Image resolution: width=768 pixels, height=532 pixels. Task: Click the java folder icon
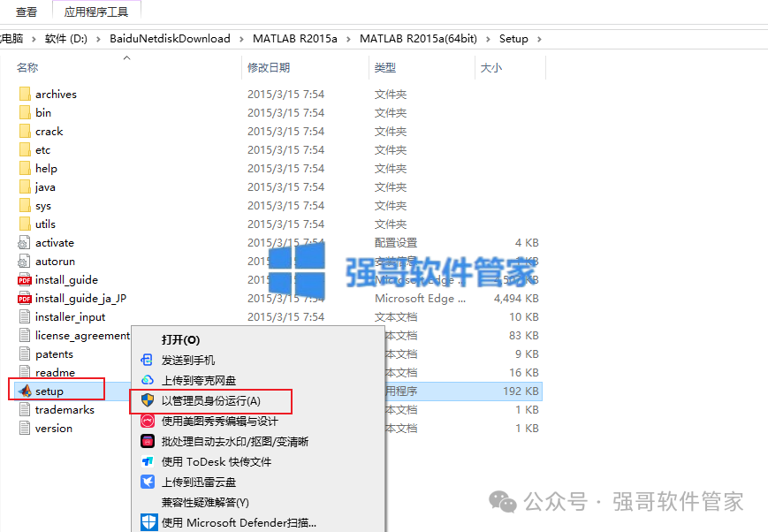25,187
